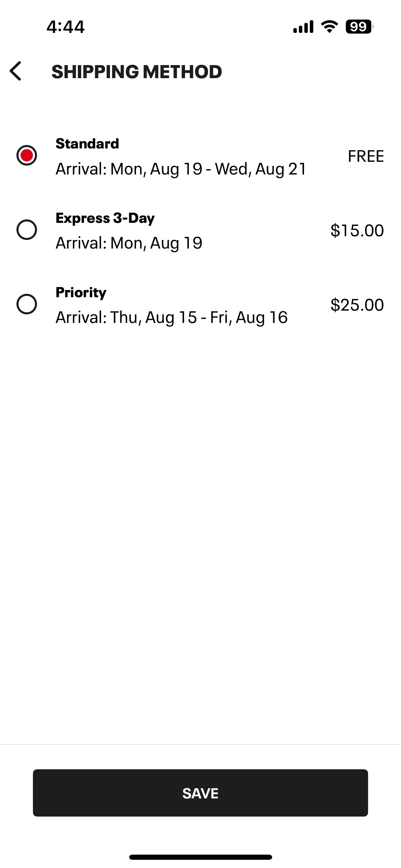Go back using the left arrow icon
Screen dimensions: 401x868
(x=16, y=71)
